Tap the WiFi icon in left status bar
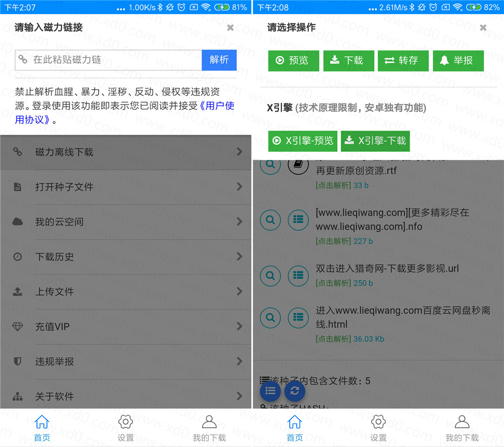 point(206,7)
